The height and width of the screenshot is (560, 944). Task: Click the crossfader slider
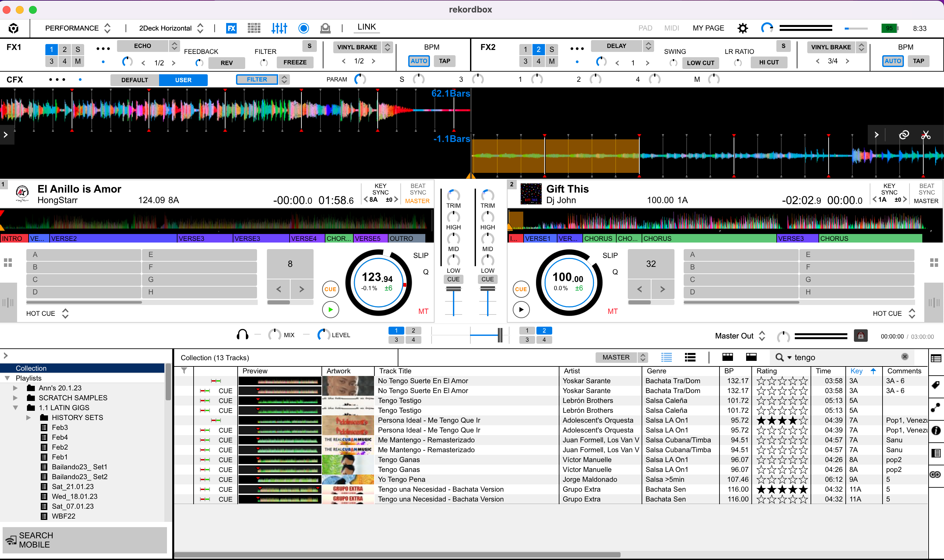[x=500, y=335]
